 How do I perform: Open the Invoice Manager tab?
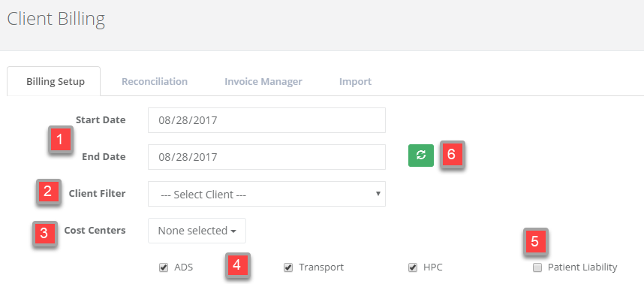point(263,81)
